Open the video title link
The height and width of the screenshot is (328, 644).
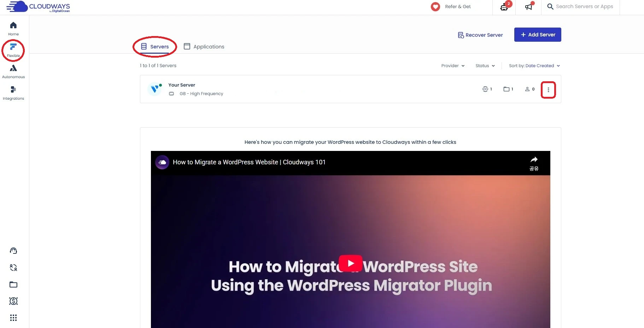(249, 162)
